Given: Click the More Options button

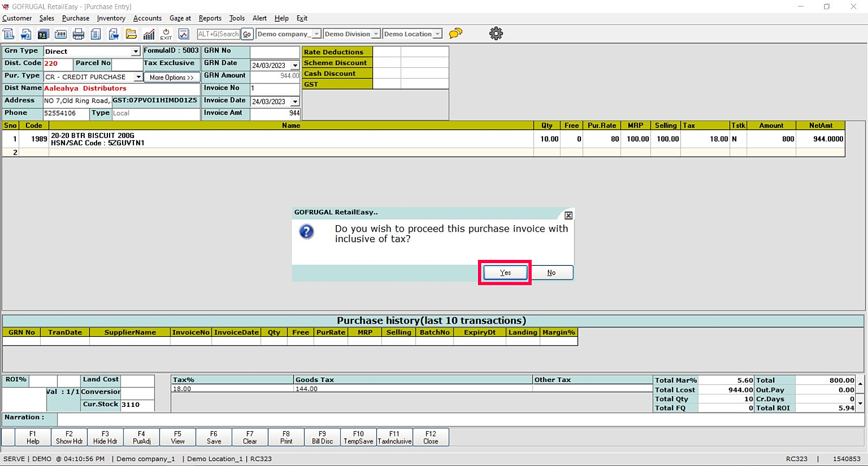Looking at the screenshot, I should [x=171, y=78].
